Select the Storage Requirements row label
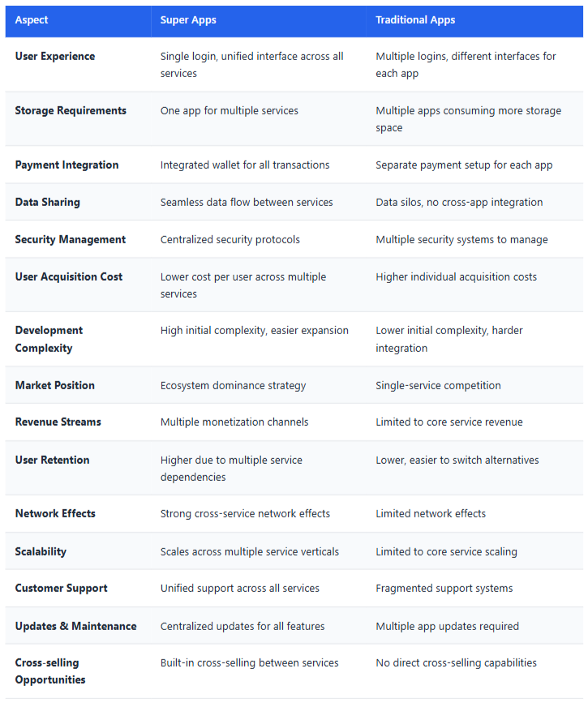The image size is (588, 703). [71, 110]
